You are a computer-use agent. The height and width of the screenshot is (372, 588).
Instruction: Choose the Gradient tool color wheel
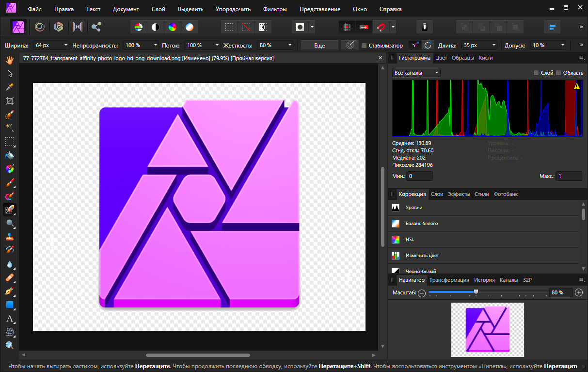tap(9, 169)
